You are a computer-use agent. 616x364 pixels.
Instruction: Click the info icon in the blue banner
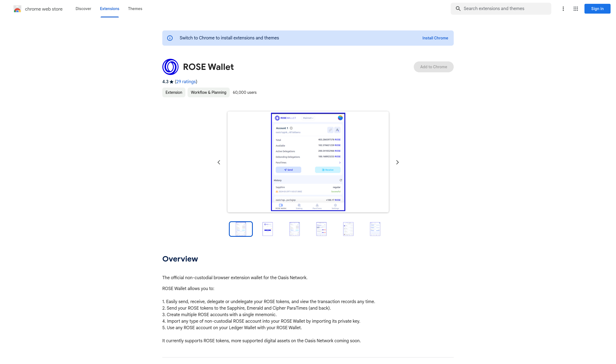click(x=170, y=38)
